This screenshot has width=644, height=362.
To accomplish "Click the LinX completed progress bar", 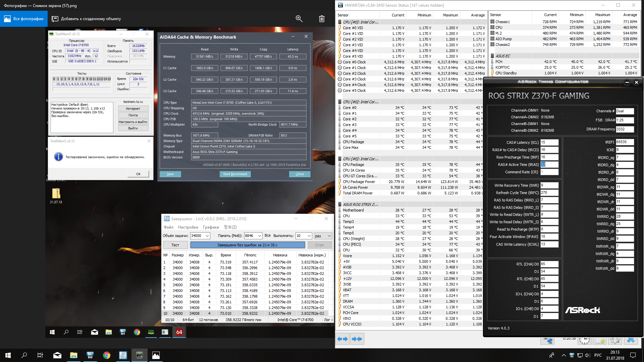I will 248,245.
